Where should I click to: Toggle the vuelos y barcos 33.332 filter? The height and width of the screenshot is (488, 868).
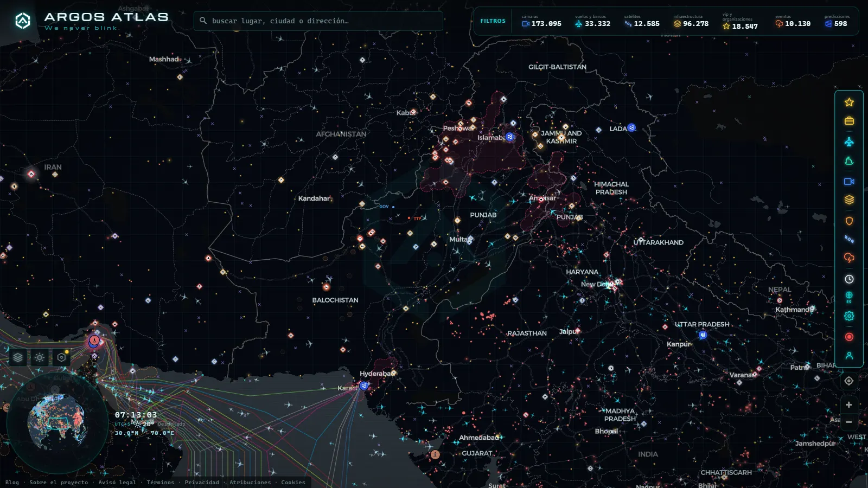coord(592,22)
